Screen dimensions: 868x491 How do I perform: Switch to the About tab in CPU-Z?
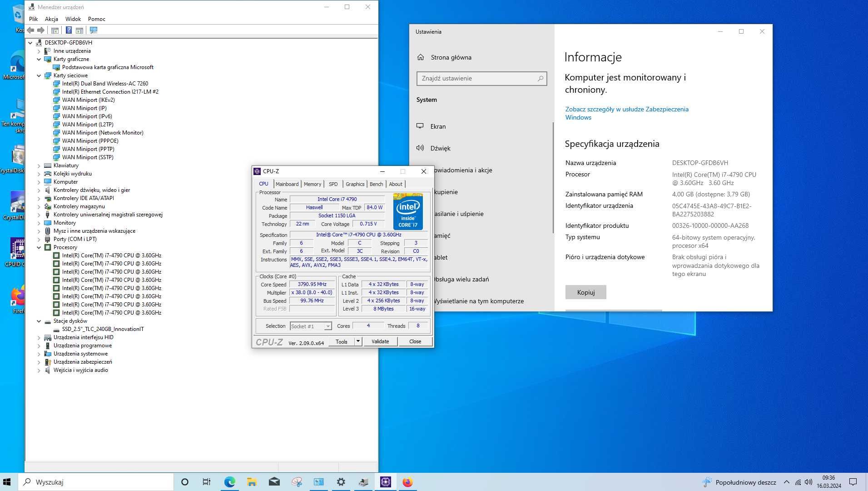pyautogui.click(x=396, y=184)
